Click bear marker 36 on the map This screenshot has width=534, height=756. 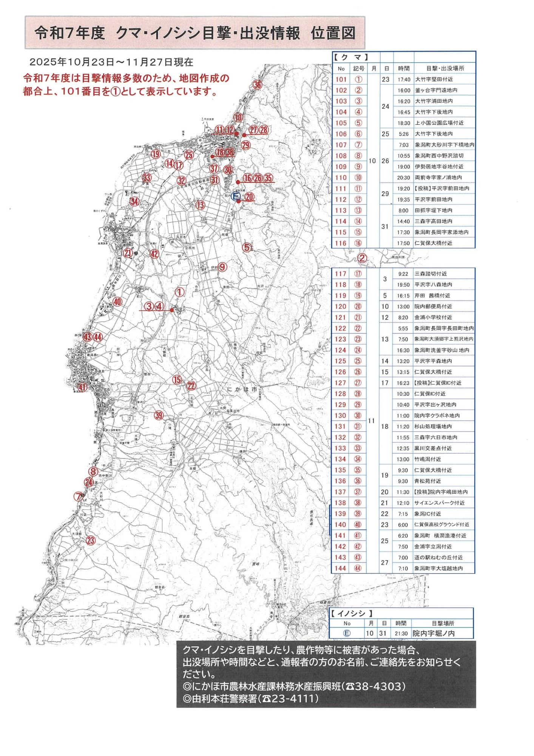pos(257,85)
